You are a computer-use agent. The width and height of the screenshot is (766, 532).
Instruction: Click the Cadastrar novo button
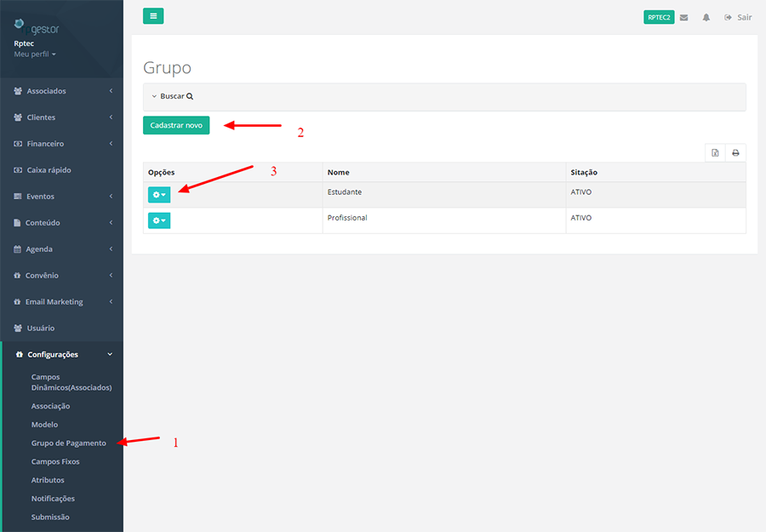[x=176, y=125]
